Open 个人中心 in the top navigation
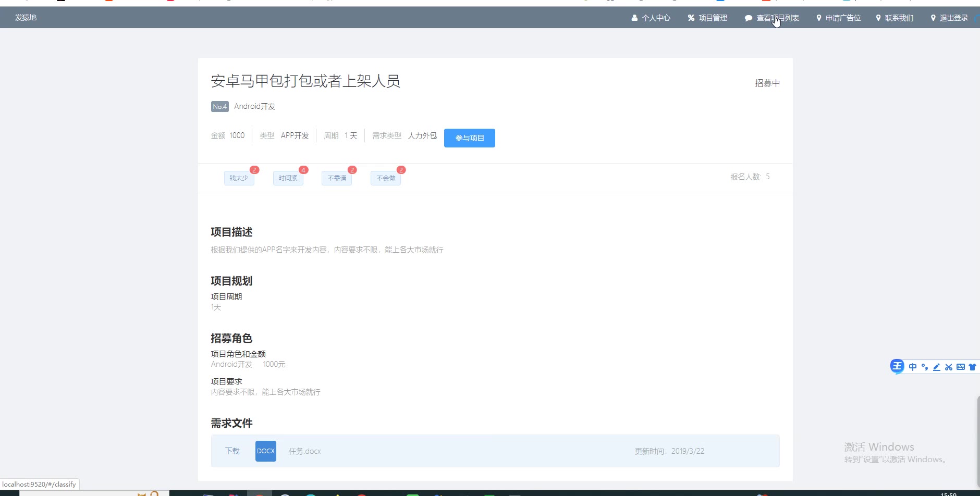 (x=651, y=18)
